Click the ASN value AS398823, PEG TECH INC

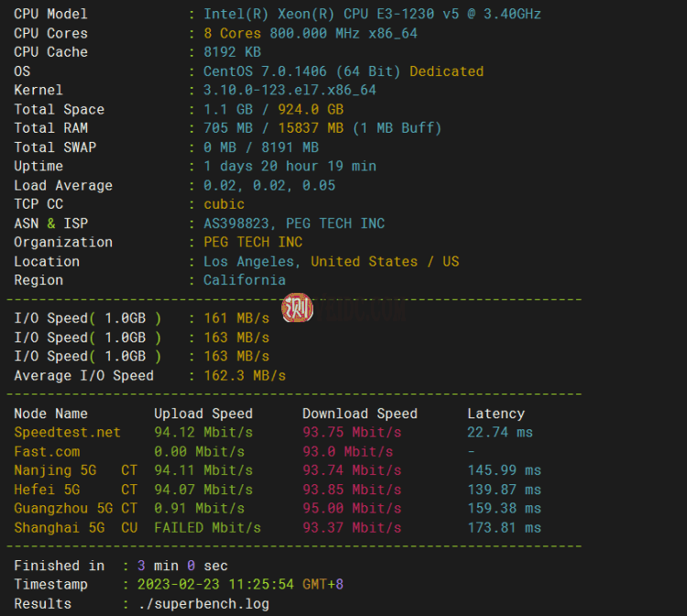(294, 223)
